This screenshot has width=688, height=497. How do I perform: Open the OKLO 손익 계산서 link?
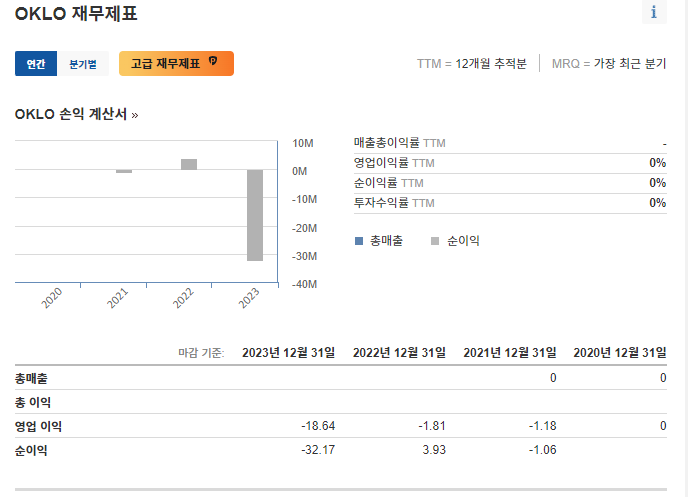click(x=71, y=114)
